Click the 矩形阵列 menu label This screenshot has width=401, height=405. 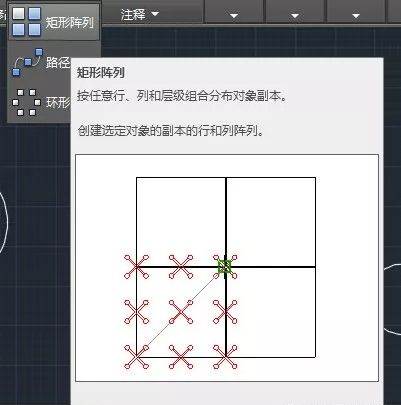(x=70, y=22)
